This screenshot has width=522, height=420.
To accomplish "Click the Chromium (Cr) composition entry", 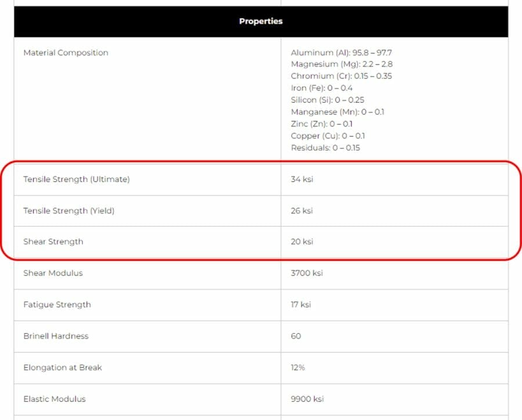I will 341,76.
